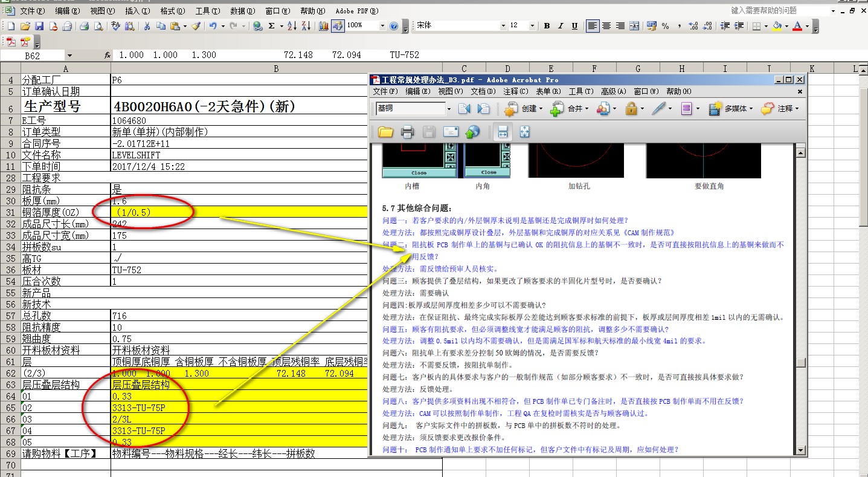Apply Currency style format
The height and width of the screenshot is (477, 868).
tap(652, 26)
